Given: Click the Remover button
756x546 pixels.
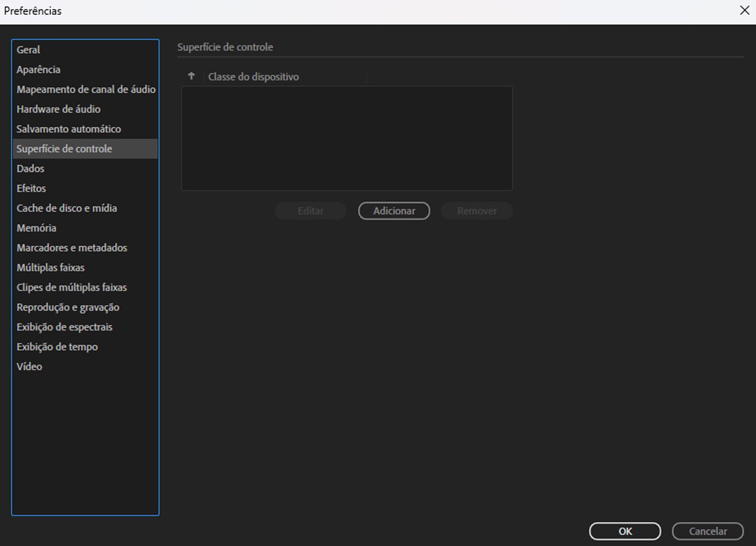Looking at the screenshot, I should click(x=477, y=211).
